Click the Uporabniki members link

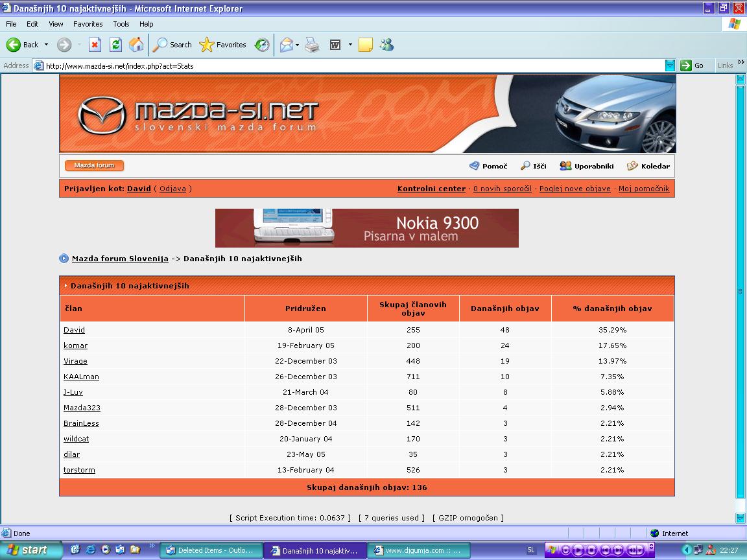586,166
